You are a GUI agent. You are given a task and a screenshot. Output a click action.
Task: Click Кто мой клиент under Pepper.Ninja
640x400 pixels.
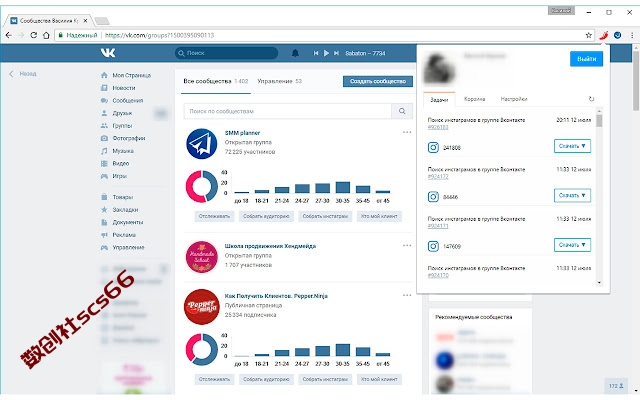[x=379, y=379]
